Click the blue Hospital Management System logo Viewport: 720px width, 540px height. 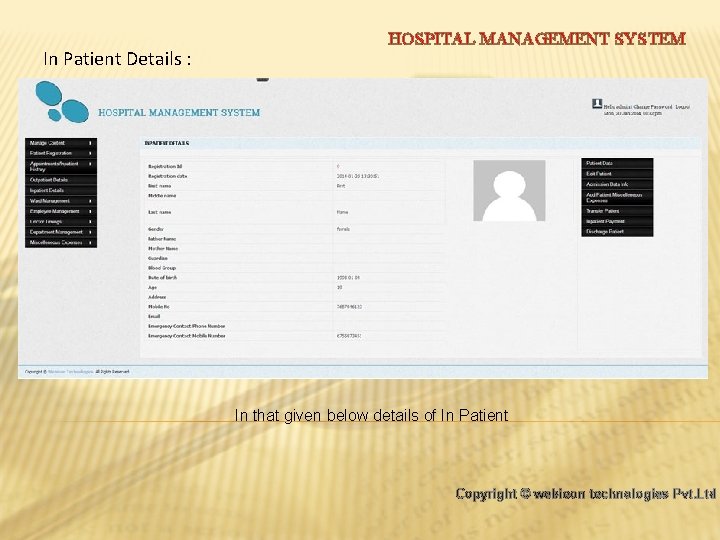coord(62,102)
